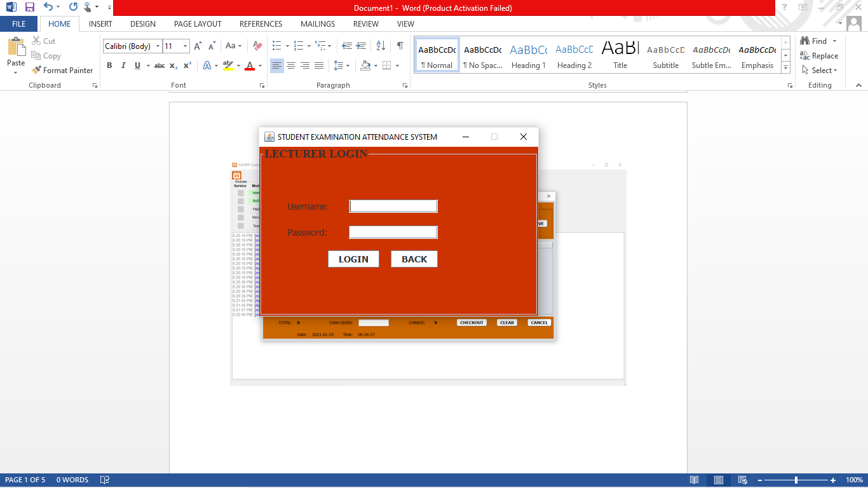868x488 pixels.
Task: Apply the Clear All Formatting icon
Action: pos(257,45)
